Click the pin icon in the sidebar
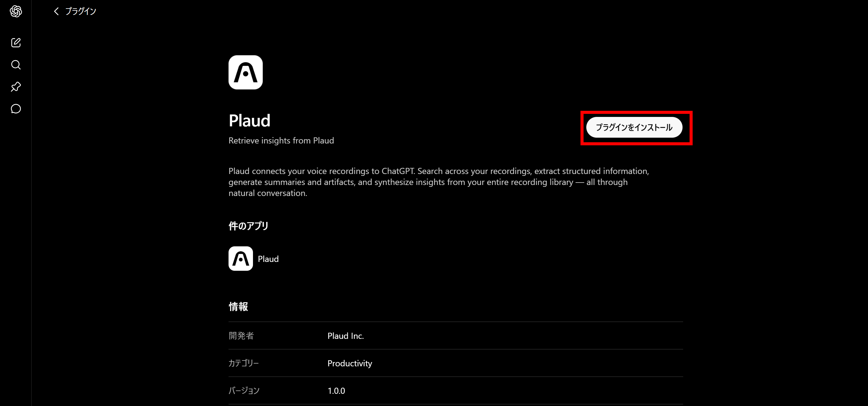Viewport: 868px width, 406px height. click(x=16, y=87)
